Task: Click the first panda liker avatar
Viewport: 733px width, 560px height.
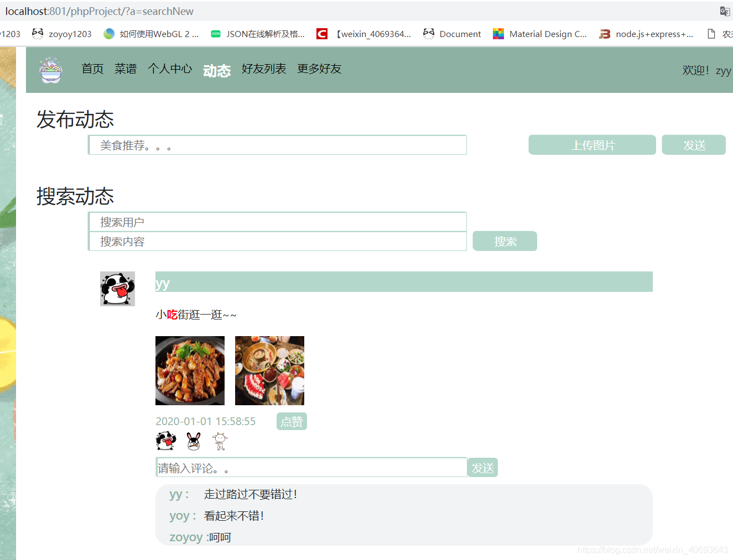Action: (x=166, y=441)
